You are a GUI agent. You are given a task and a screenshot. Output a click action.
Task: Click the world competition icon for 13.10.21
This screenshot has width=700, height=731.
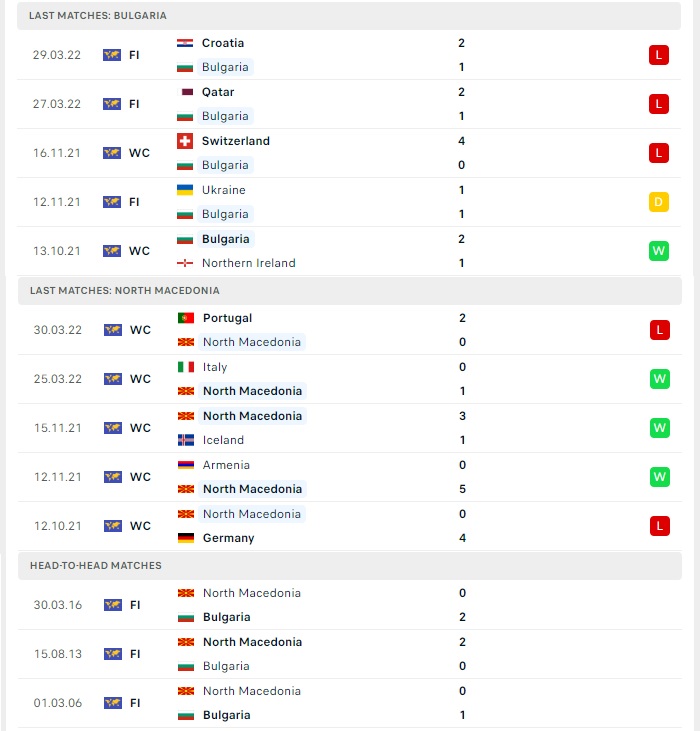pyautogui.click(x=112, y=251)
